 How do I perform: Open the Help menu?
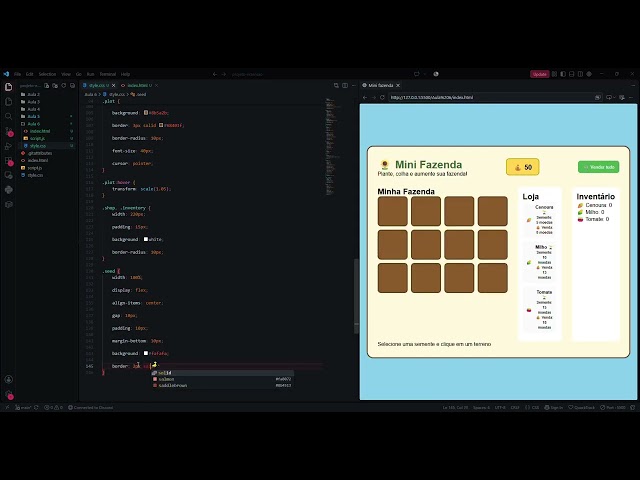[x=125, y=74]
